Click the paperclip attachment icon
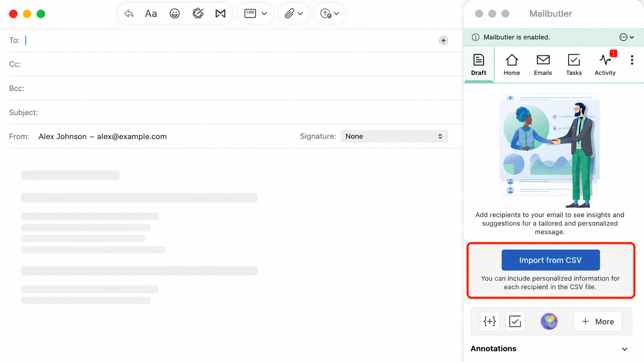Image resolution: width=644 pixels, height=362 pixels. [289, 13]
